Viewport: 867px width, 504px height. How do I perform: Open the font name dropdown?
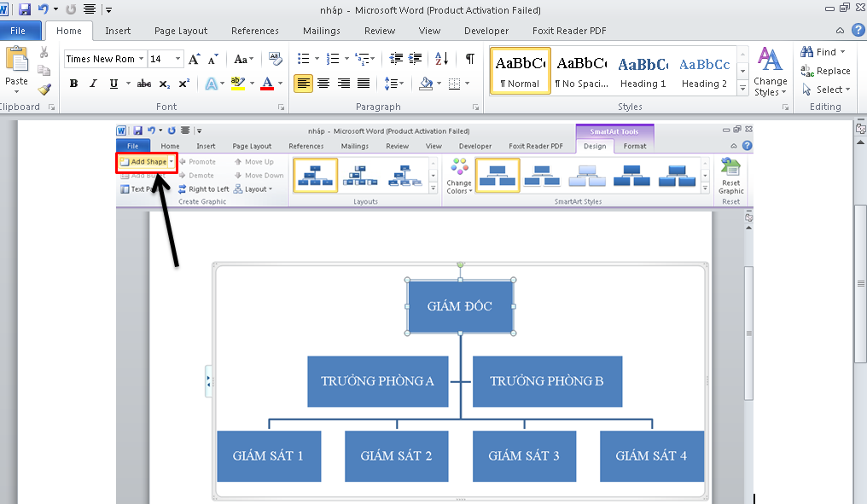140,59
